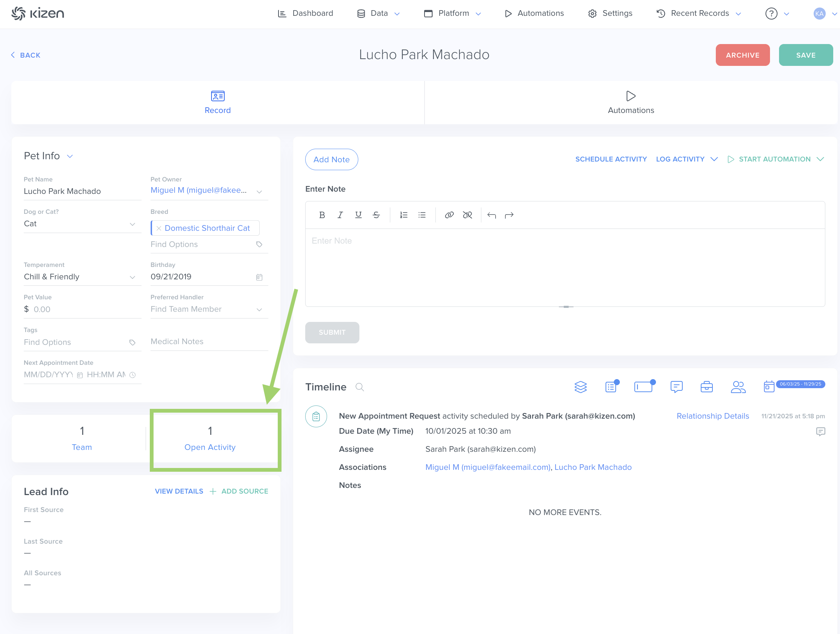The width and height of the screenshot is (840, 634).
Task: Toggle italic text formatting
Action: pyautogui.click(x=340, y=215)
